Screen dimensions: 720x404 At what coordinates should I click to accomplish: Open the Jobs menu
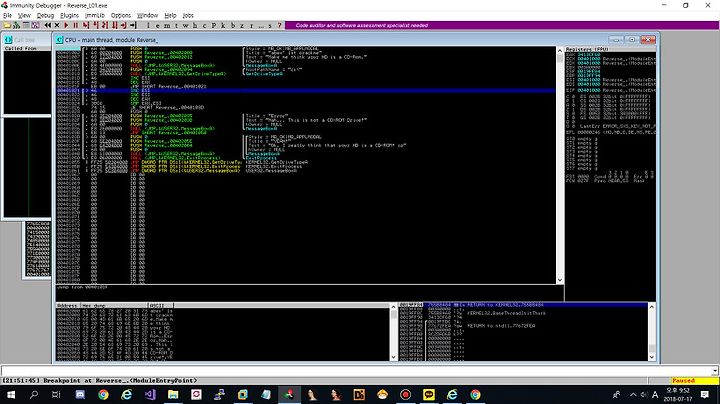click(188, 15)
